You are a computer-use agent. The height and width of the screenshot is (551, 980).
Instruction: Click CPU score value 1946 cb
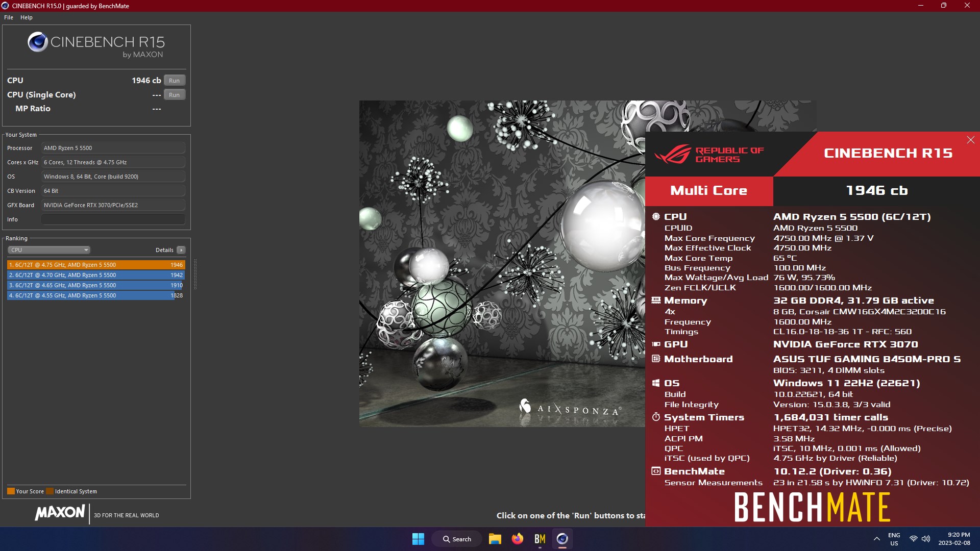[x=146, y=81]
